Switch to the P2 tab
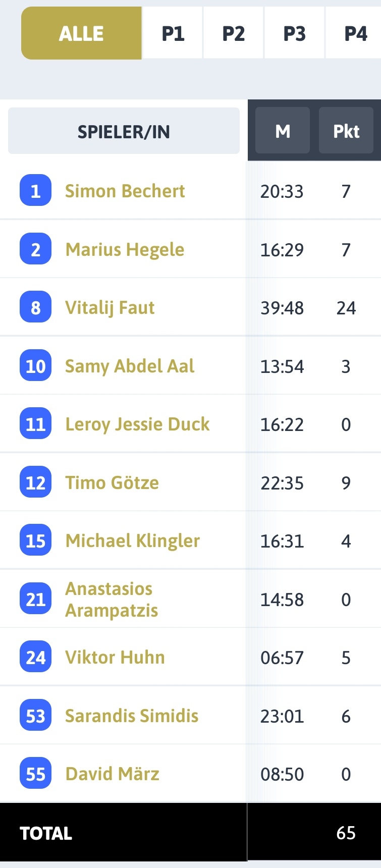The image size is (381, 868). [x=234, y=33]
